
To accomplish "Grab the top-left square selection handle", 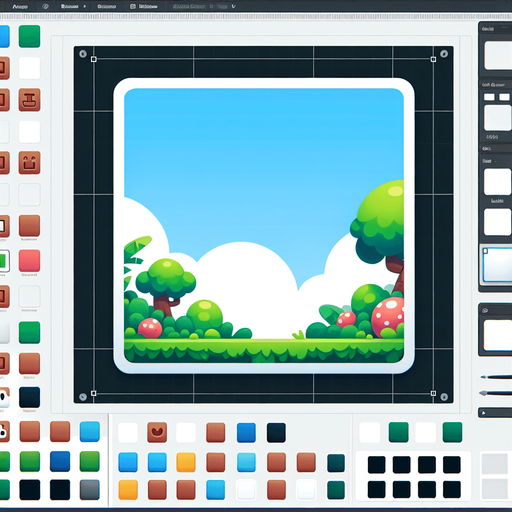I will point(94,59).
